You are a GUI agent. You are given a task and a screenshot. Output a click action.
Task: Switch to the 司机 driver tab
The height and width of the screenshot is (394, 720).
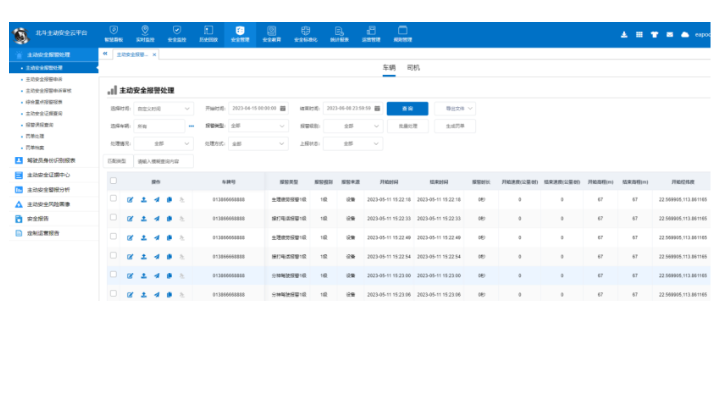pos(413,68)
